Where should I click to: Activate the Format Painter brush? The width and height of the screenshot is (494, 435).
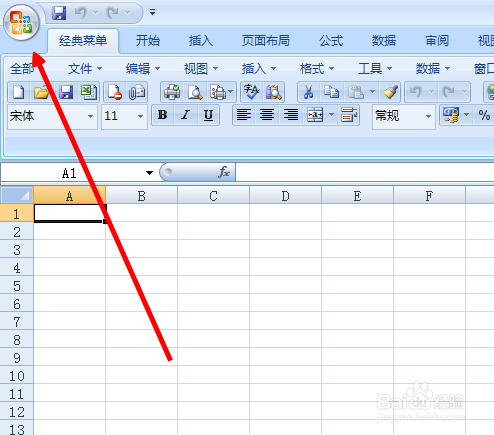390,92
